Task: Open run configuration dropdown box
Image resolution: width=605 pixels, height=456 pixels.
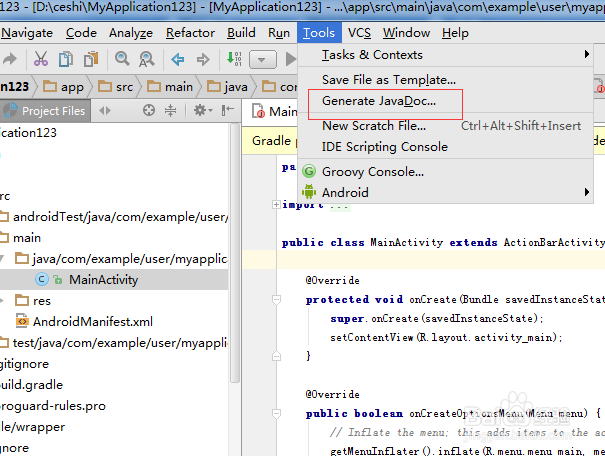Action: pos(263,59)
